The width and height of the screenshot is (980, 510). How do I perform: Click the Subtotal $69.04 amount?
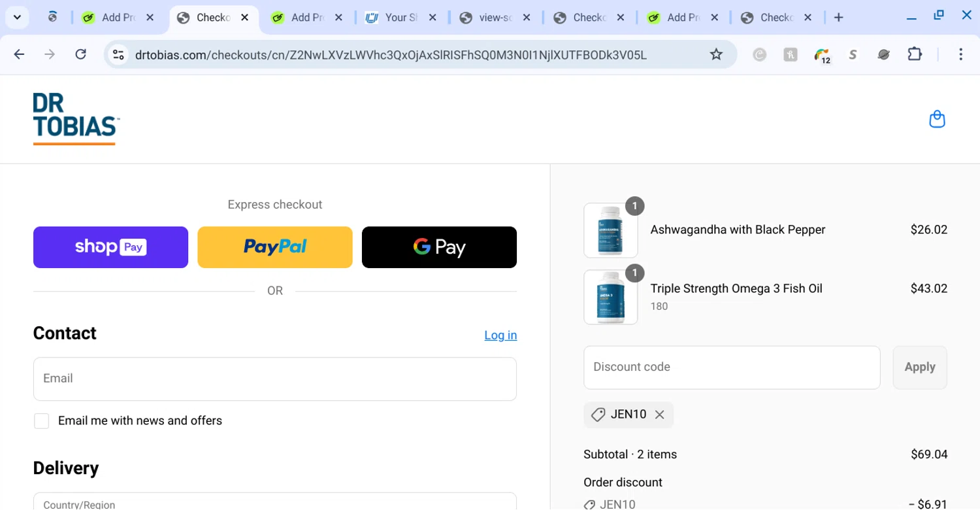pyautogui.click(x=929, y=454)
